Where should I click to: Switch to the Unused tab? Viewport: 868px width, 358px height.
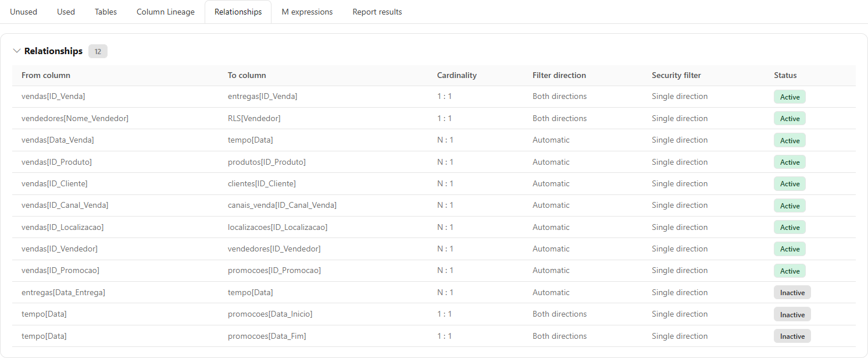click(23, 12)
